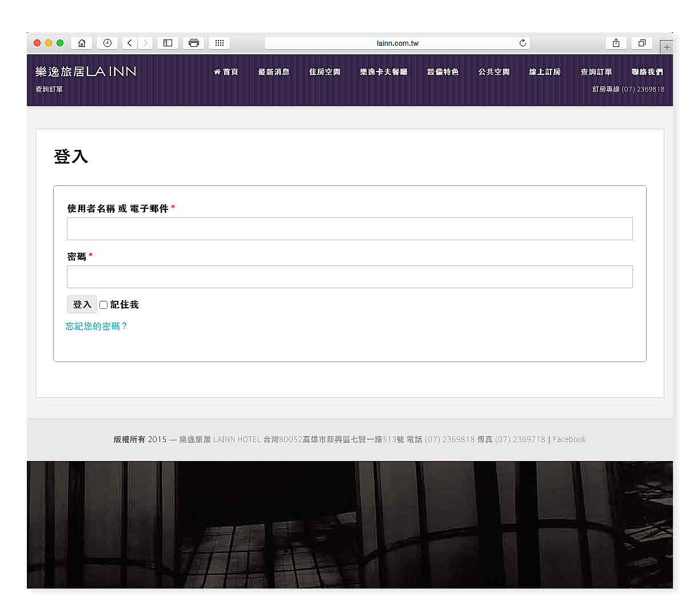The height and width of the screenshot is (616, 697).
Task: Open the 公共空間 menu item
Action: [494, 72]
